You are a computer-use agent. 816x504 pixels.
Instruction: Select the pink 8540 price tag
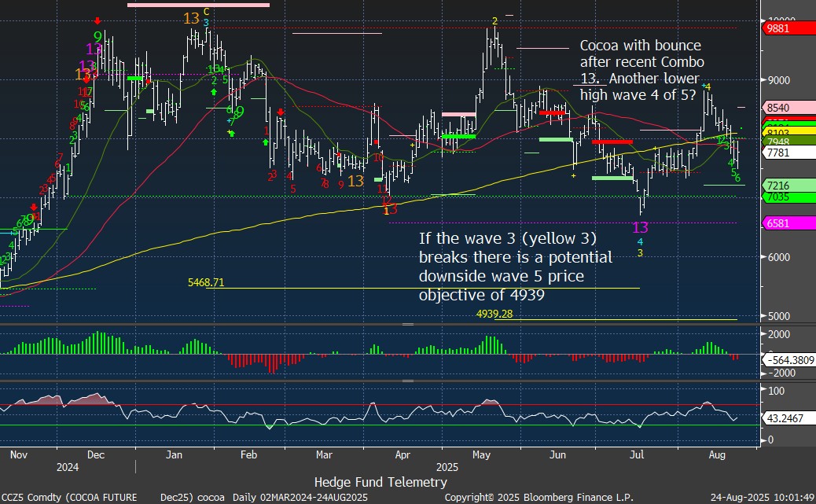click(x=788, y=108)
